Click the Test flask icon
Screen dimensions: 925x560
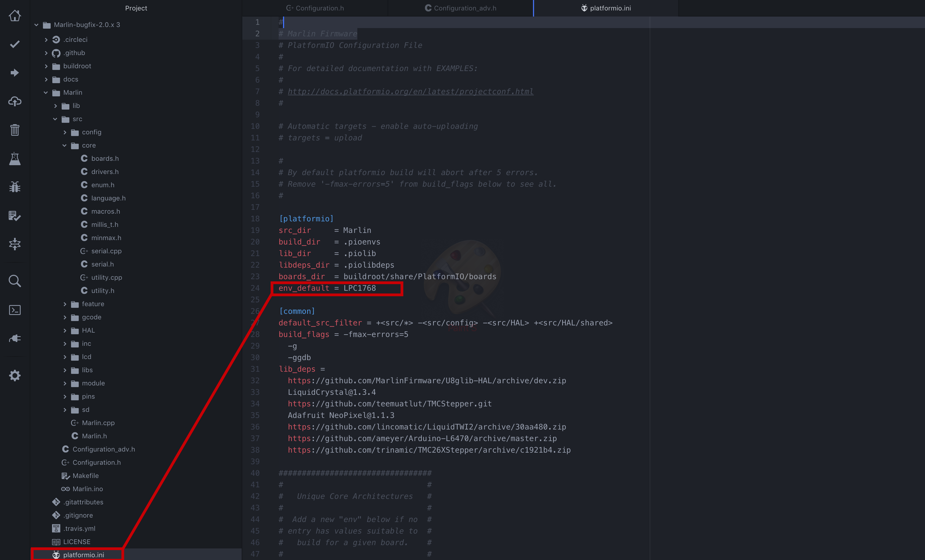click(x=15, y=159)
